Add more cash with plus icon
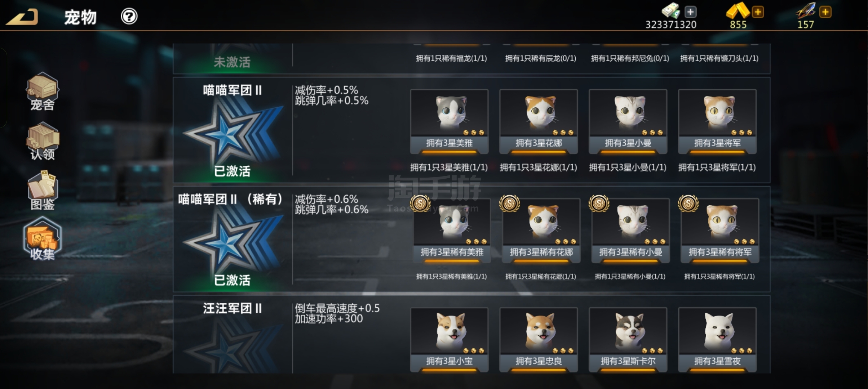The width and height of the screenshot is (868, 389). click(690, 12)
